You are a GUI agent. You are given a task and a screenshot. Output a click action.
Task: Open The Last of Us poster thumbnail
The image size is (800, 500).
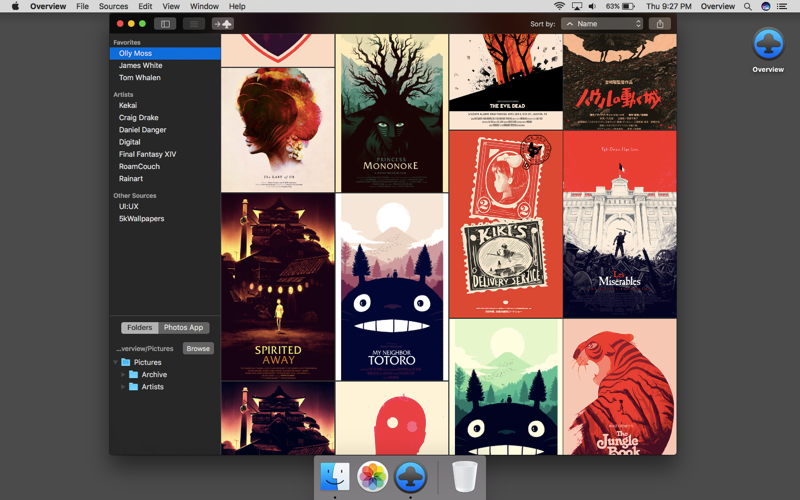[x=278, y=130]
